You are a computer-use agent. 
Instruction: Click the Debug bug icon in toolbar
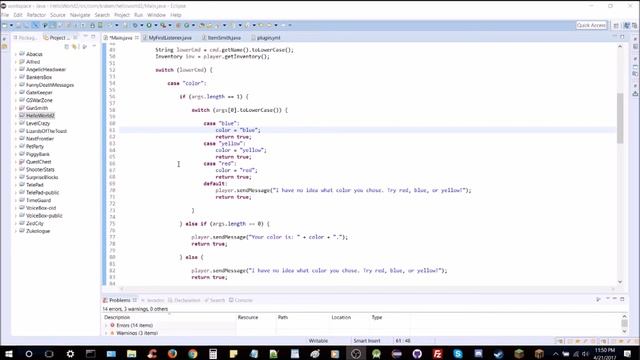coord(135,25)
